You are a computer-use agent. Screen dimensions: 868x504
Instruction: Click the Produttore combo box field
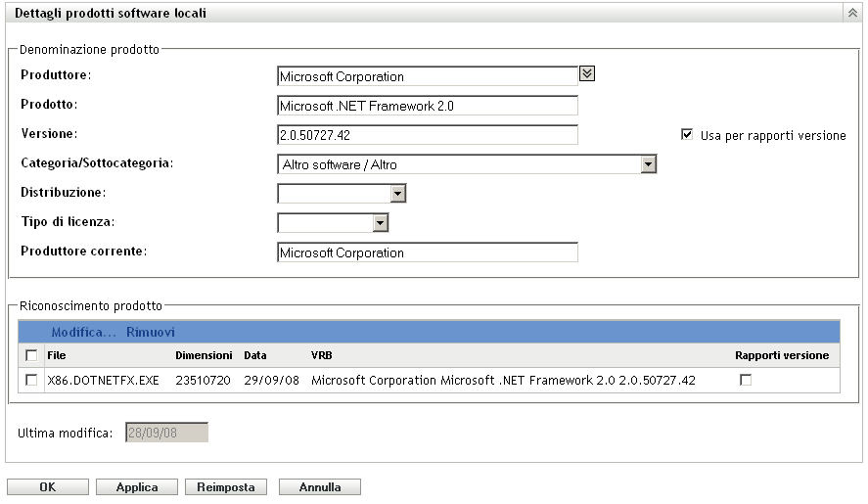pos(428,76)
